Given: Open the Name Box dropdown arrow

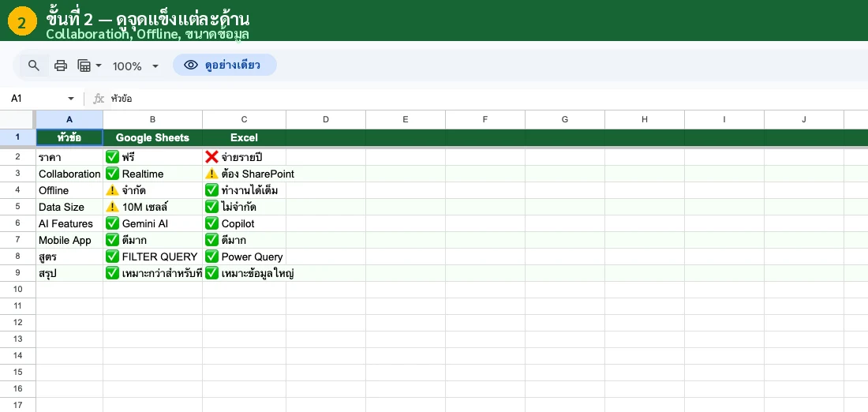Looking at the screenshot, I should pyautogui.click(x=71, y=99).
